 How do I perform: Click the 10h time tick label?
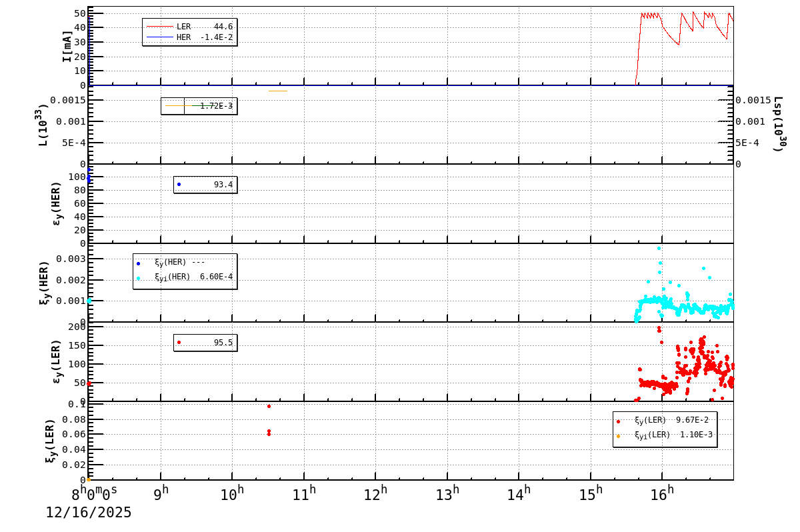point(233,495)
